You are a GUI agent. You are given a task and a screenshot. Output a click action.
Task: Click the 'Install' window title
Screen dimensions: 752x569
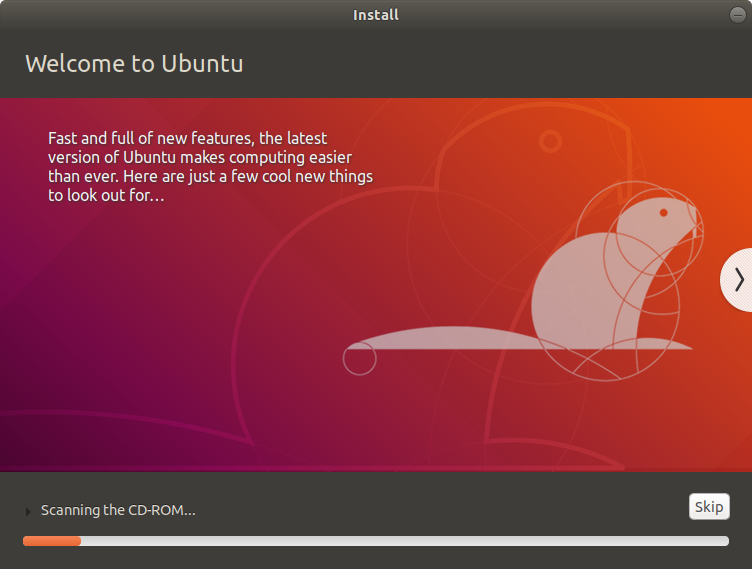coord(376,15)
